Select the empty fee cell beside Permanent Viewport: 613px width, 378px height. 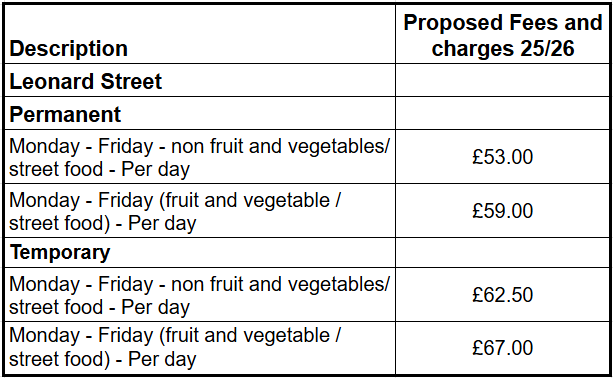[502, 113]
